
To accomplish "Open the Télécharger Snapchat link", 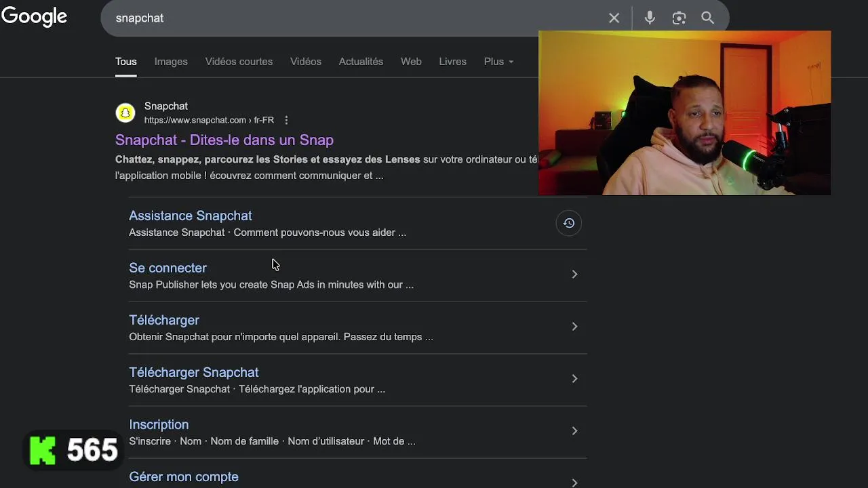I will tap(194, 372).
